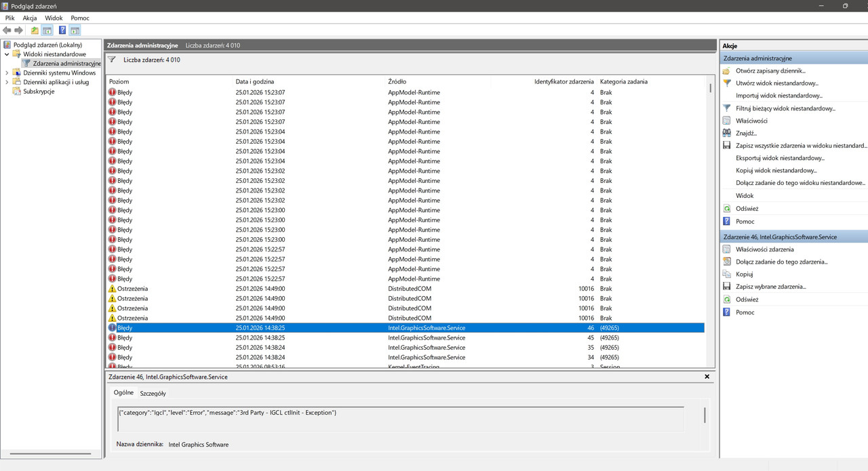Open the Widok submenu in actions pane

click(x=745, y=196)
